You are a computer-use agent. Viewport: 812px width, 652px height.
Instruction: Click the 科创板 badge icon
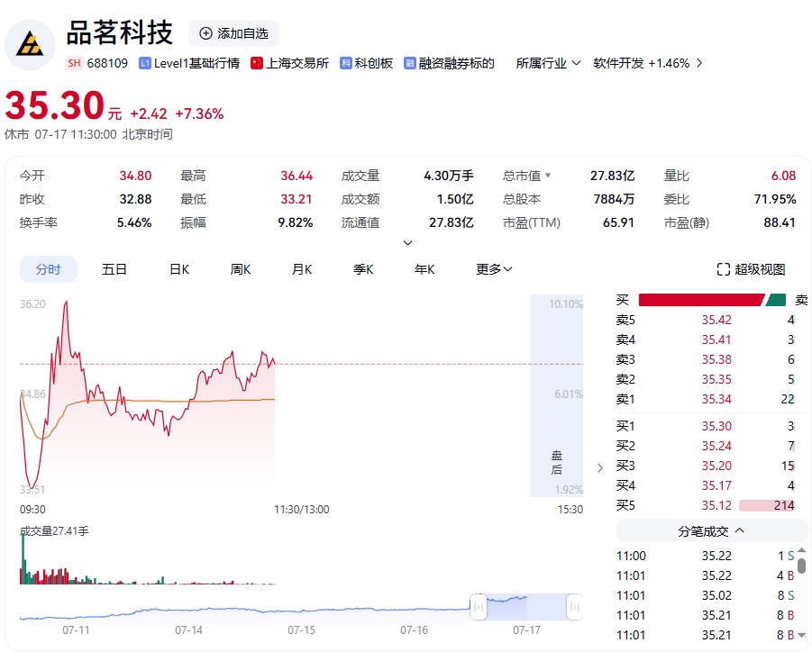click(346, 63)
